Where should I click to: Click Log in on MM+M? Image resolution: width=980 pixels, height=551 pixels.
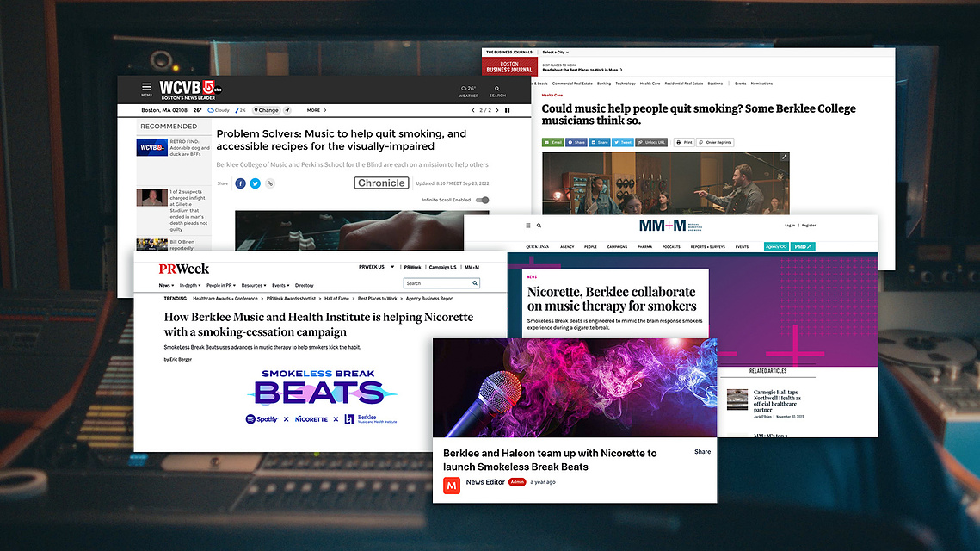(x=790, y=226)
